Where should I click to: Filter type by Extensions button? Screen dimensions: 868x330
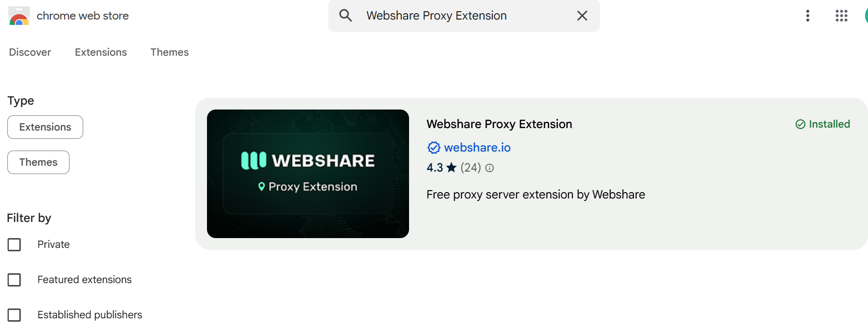(45, 127)
